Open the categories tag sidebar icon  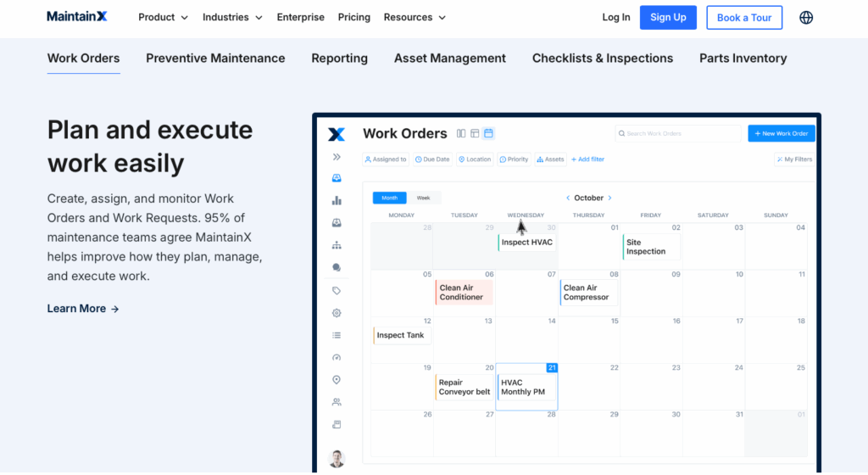coord(337,291)
